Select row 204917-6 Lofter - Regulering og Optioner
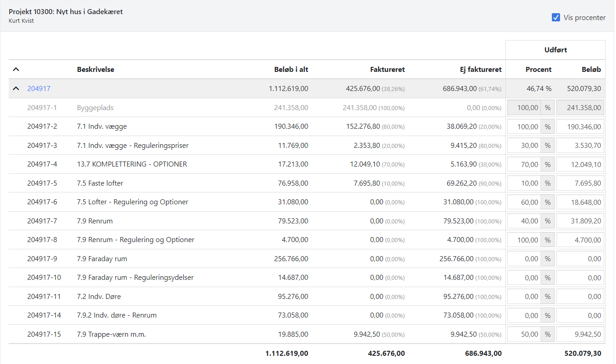The image size is (616, 364). 132,202
